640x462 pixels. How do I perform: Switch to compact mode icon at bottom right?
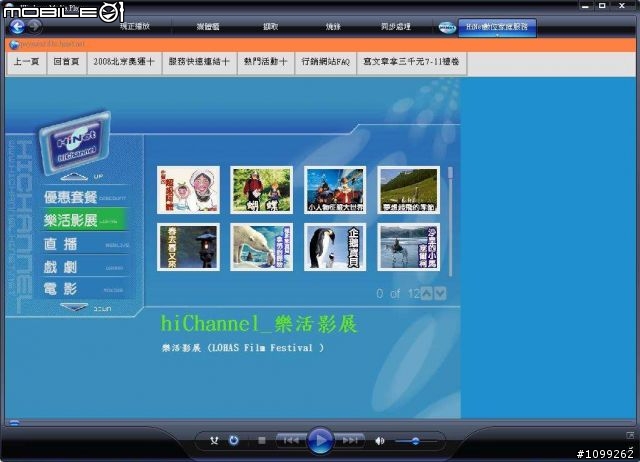(x=631, y=435)
